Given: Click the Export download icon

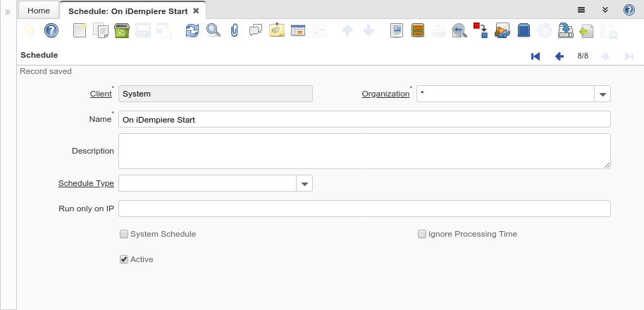Looking at the screenshot, I should coord(566,30).
